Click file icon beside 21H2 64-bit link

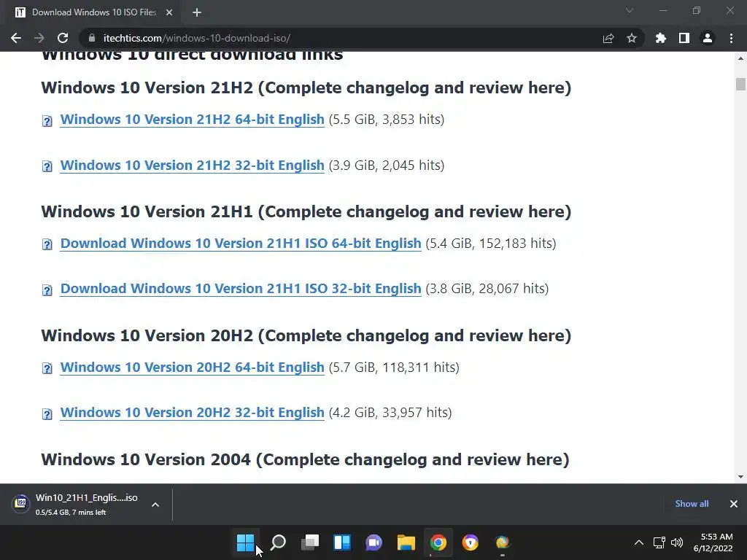click(x=47, y=121)
